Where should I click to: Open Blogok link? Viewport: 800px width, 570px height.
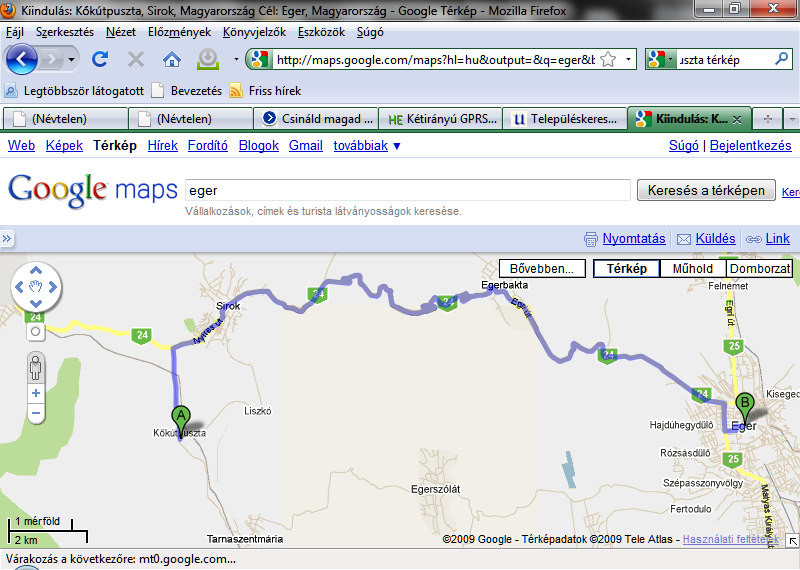click(259, 145)
